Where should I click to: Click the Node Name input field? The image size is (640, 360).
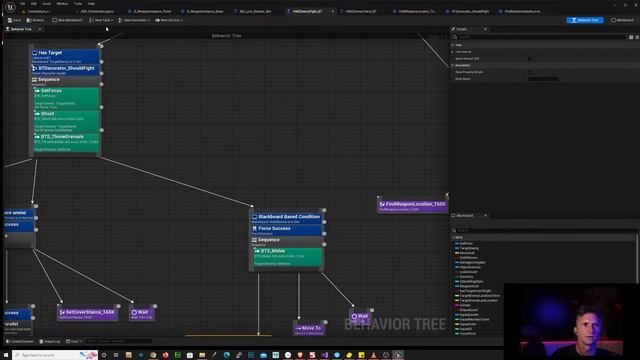pos(543,79)
